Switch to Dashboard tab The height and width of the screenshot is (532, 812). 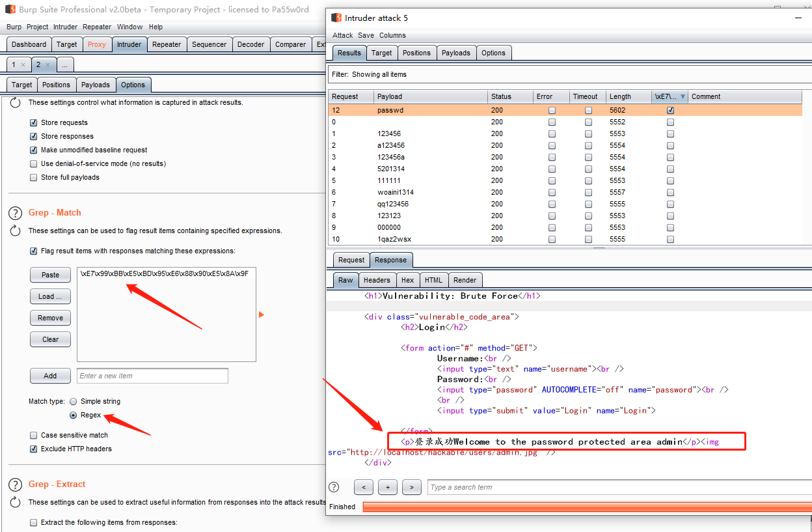point(29,44)
